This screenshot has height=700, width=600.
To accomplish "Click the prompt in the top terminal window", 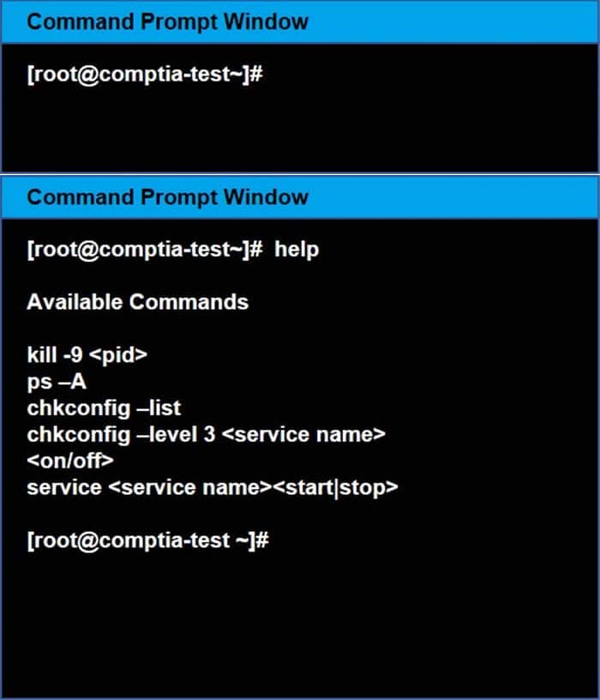I will [145, 74].
